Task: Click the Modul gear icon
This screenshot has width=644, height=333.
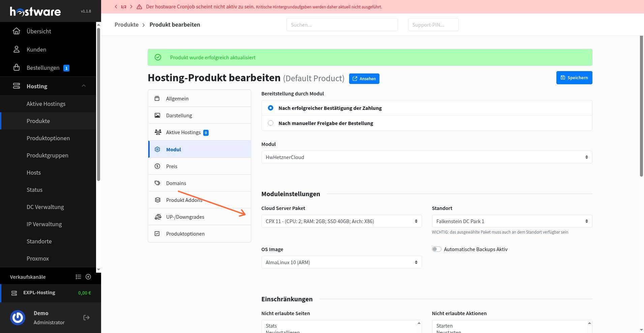Action: tap(157, 149)
